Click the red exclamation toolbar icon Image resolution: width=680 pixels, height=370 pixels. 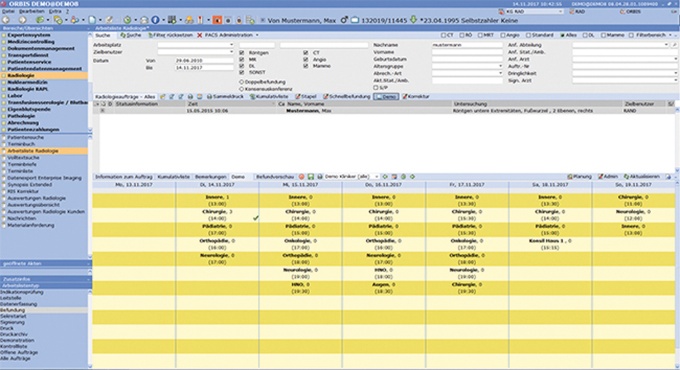point(200,20)
